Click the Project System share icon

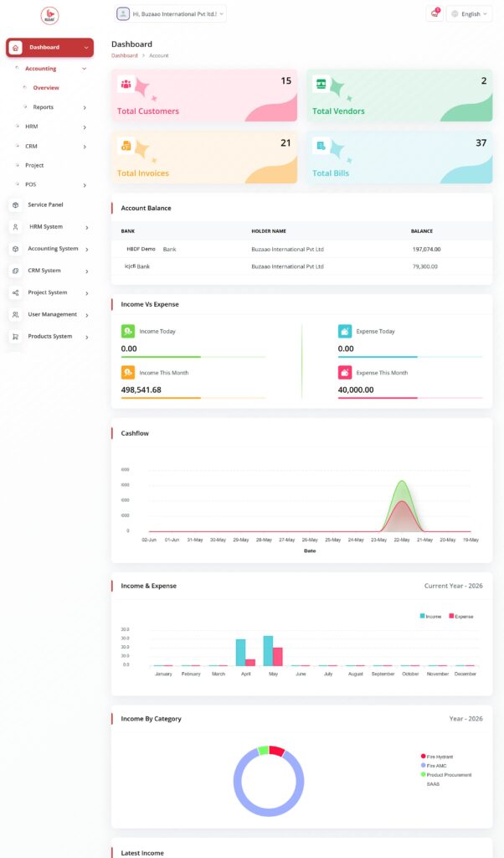click(x=15, y=292)
